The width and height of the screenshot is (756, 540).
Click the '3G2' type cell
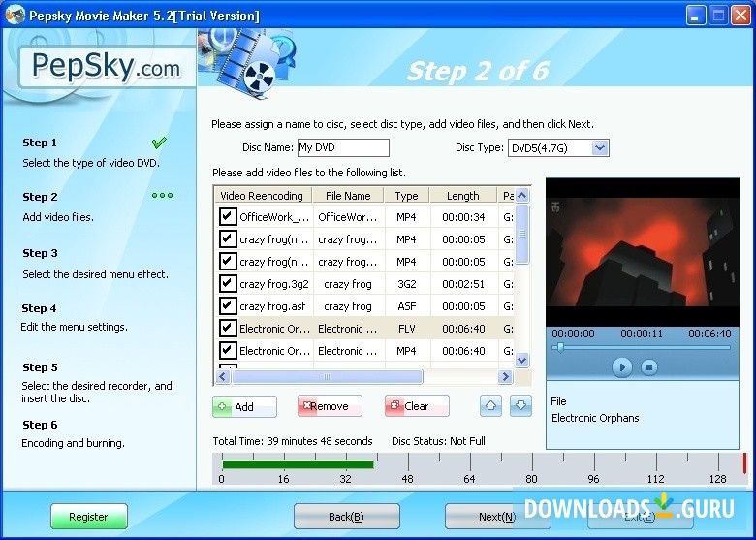tap(406, 284)
